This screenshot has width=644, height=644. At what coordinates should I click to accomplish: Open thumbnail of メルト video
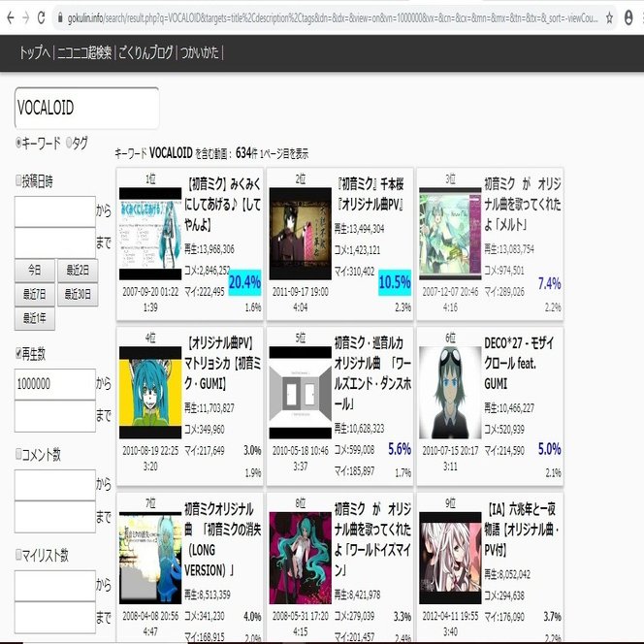(450, 234)
